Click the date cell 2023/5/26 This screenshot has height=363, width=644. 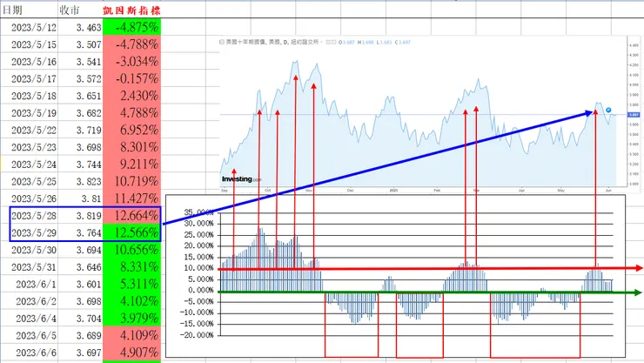point(29,198)
